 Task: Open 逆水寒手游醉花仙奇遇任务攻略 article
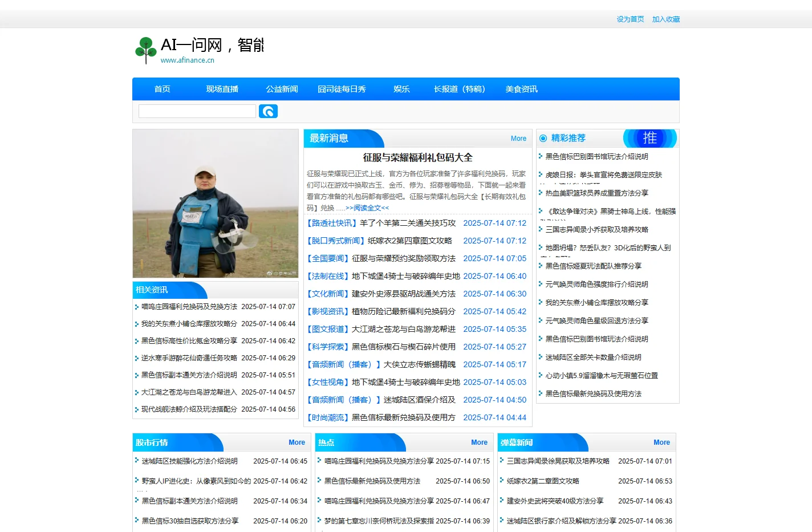[189, 358]
